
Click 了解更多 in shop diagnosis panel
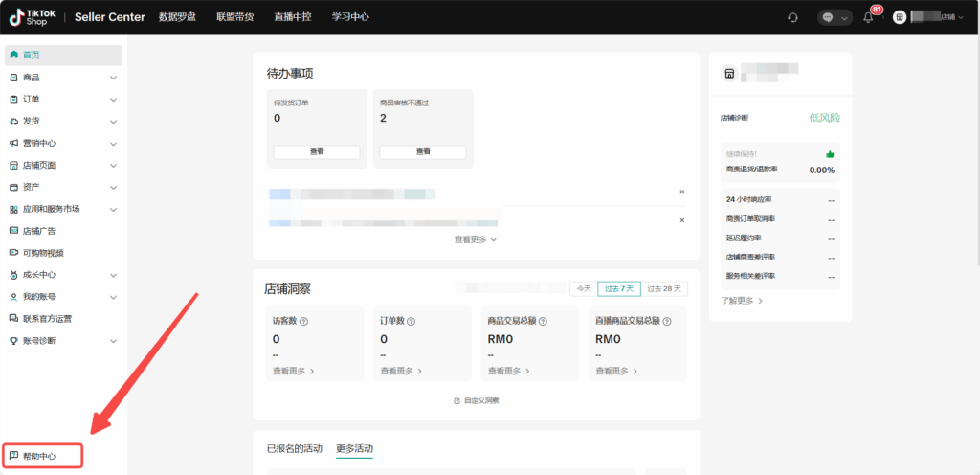(x=742, y=301)
